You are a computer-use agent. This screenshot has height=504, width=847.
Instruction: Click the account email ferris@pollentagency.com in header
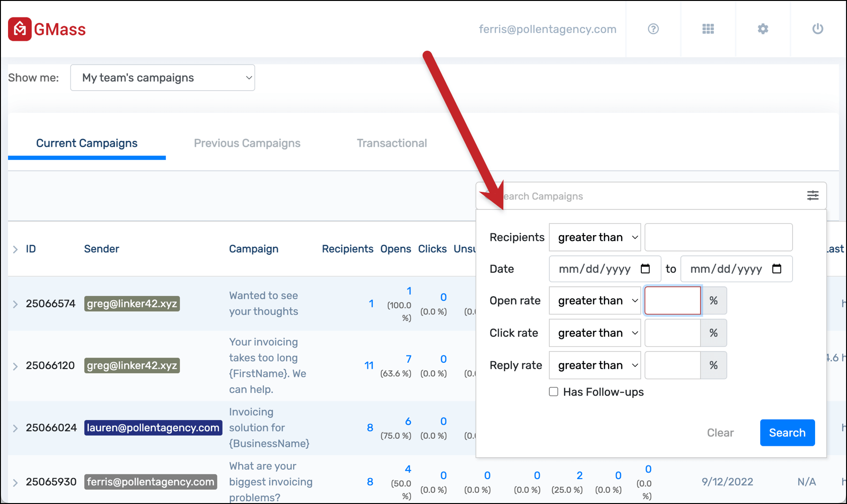point(547,29)
